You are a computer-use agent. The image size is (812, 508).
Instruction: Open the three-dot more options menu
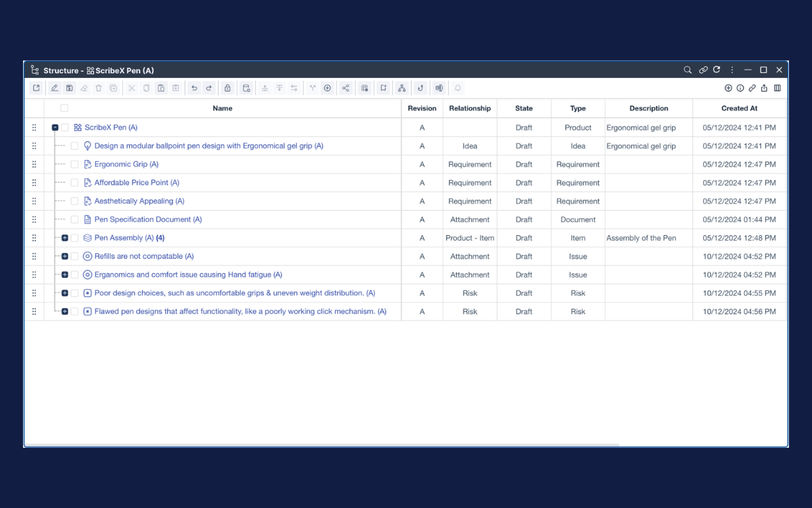(x=732, y=70)
